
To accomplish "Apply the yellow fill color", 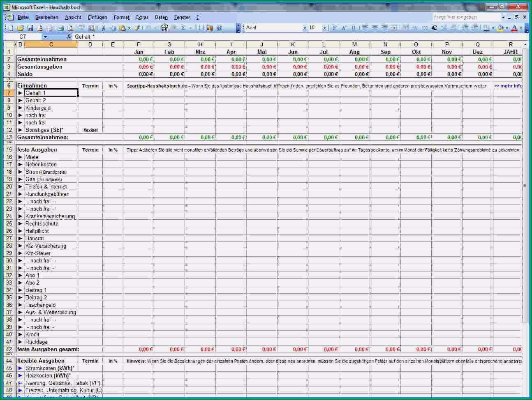I will click(x=500, y=28).
